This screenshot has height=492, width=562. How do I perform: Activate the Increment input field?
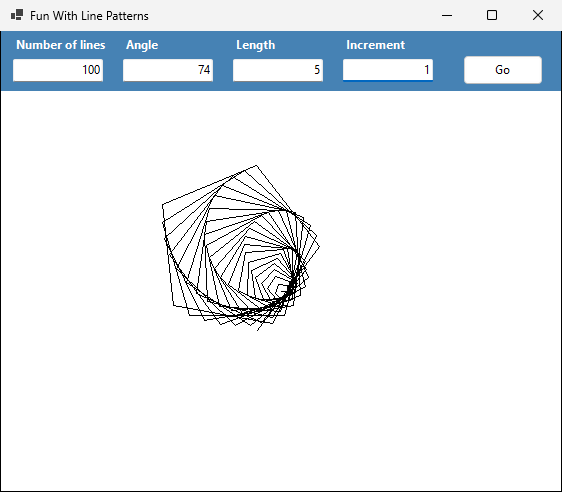[x=388, y=70]
